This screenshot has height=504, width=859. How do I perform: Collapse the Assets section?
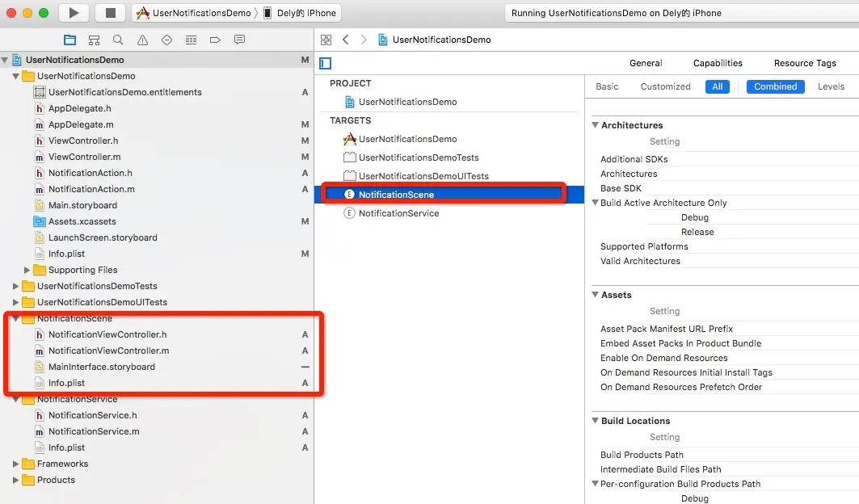596,295
